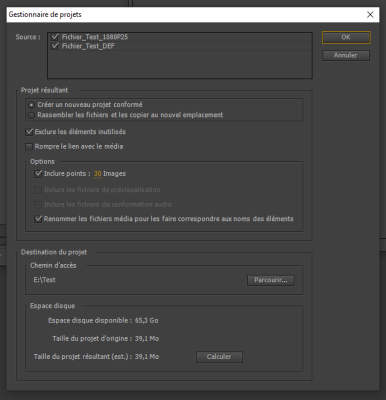386x400 pixels.
Task: Click the E:\Test destination path
Action: (44, 280)
